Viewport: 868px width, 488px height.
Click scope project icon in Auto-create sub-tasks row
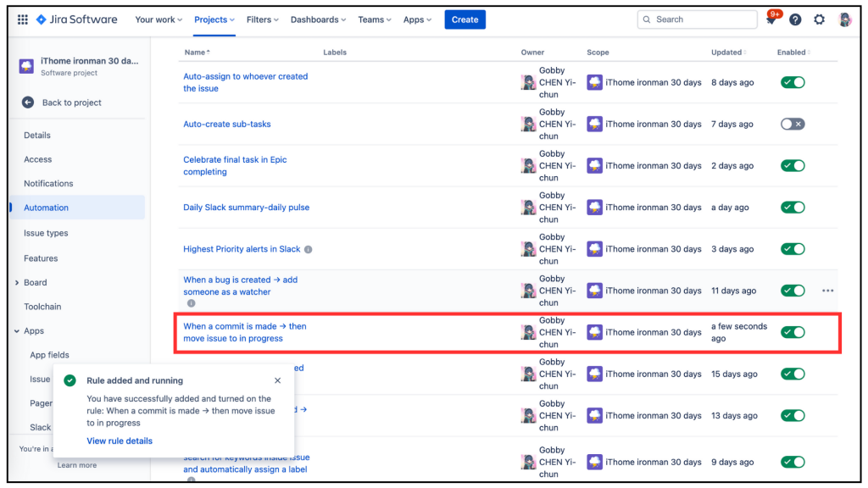click(594, 124)
